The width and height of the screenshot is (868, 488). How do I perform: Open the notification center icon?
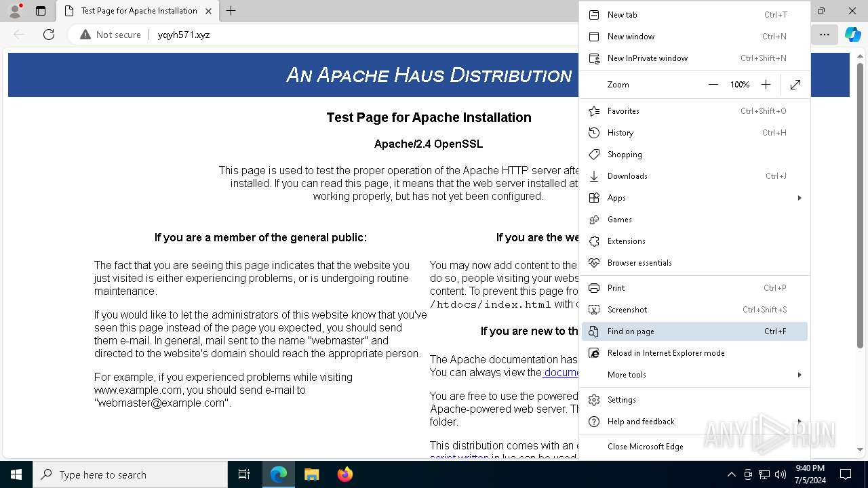click(846, 474)
